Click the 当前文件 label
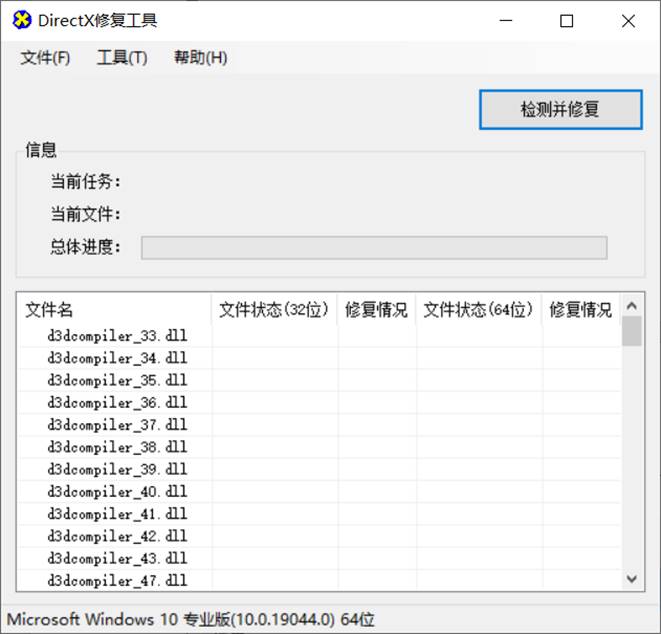Viewport: 661px width, 634px height. click(86, 214)
